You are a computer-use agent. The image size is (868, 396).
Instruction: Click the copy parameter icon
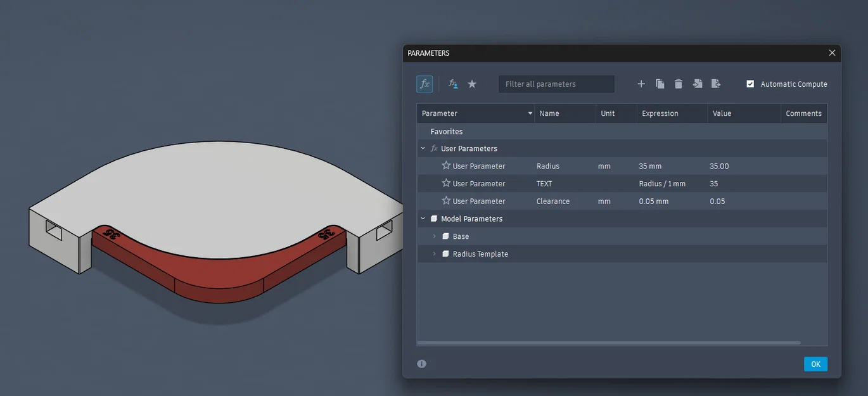[x=660, y=84]
